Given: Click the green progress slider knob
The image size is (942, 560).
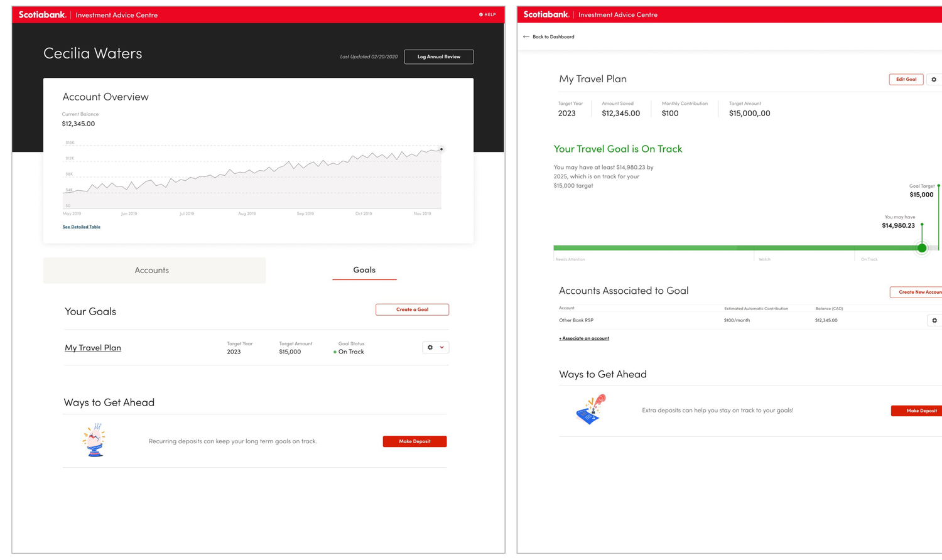Looking at the screenshot, I should pyautogui.click(x=922, y=248).
